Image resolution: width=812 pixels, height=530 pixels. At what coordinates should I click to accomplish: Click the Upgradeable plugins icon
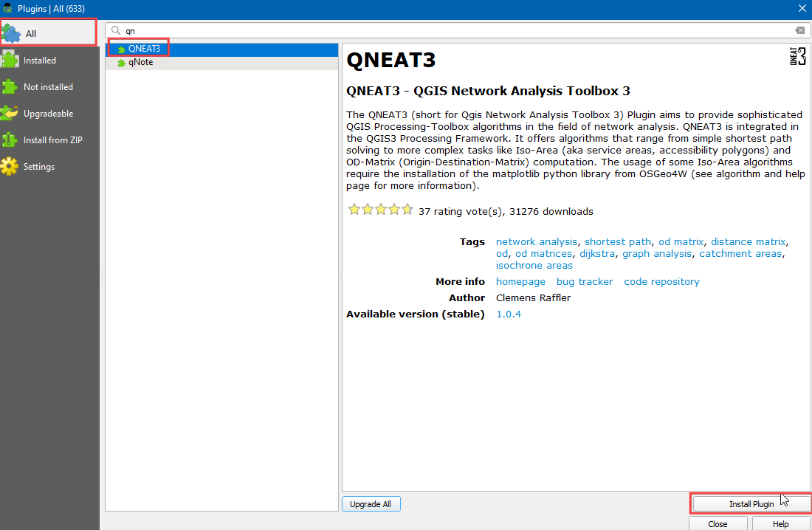[10, 114]
